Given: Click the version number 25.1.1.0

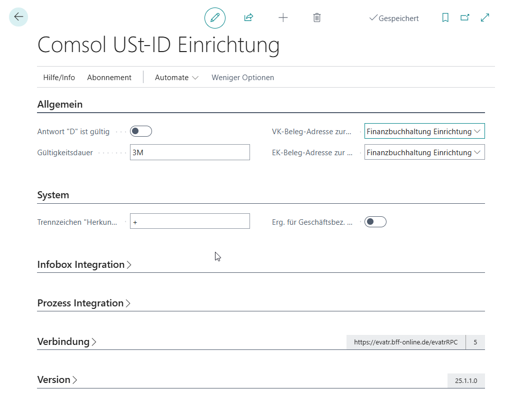Looking at the screenshot, I should [x=466, y=380].
